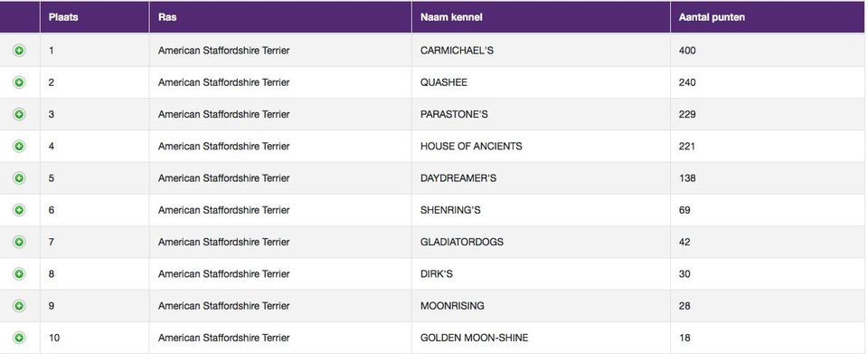Select the GOLDEN MOON-SHINE kennel name
This screenshot has height=354, width=868.
click(474, 338)
